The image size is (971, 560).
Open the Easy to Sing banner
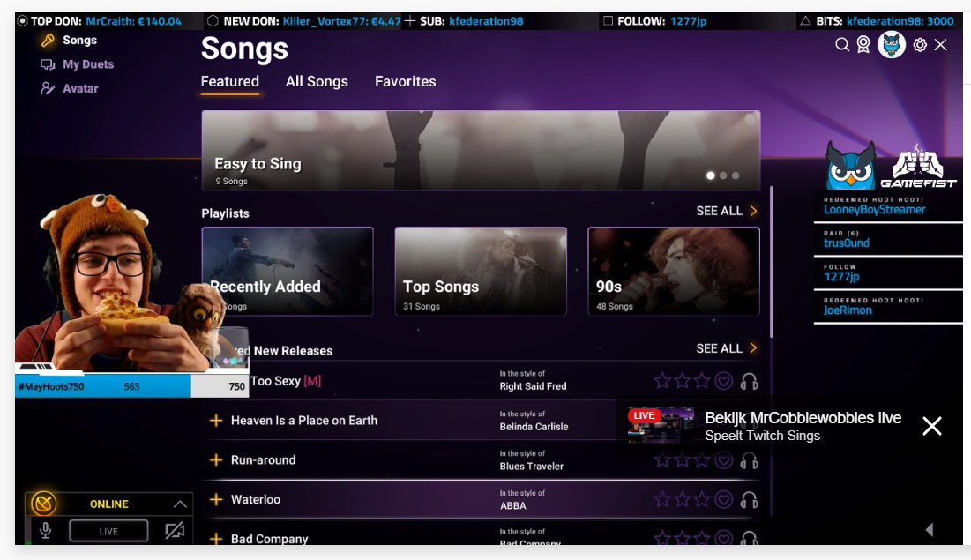point(481,151)
